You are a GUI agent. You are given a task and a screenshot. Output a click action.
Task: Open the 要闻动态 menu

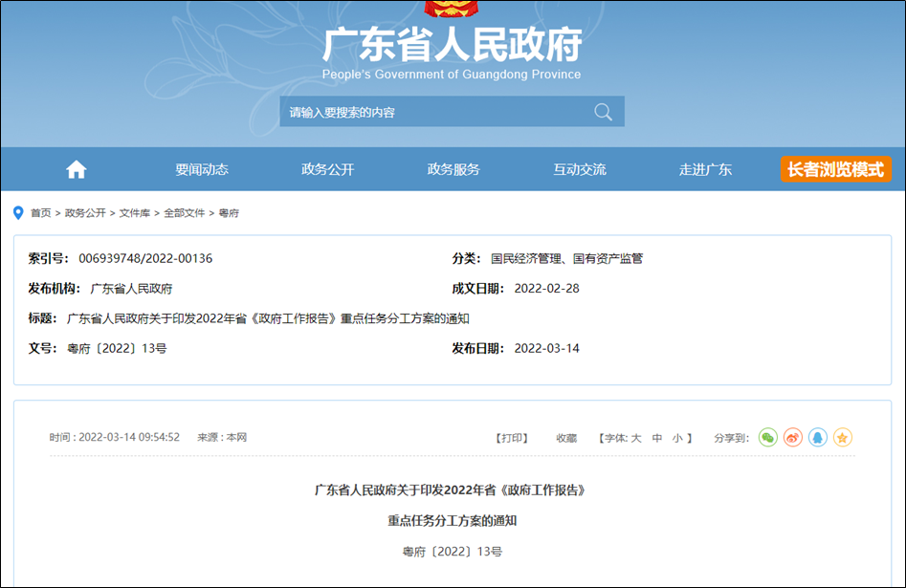202,169
